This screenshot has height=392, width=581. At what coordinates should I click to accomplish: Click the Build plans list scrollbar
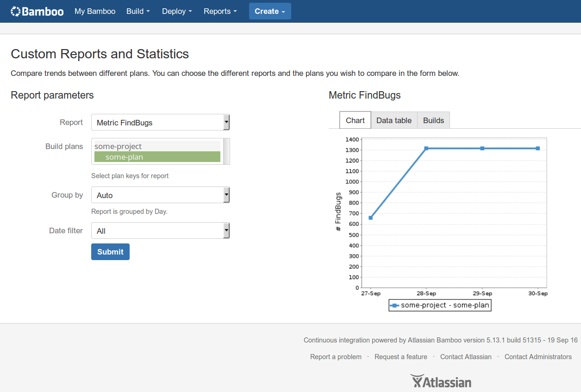click(x=226, y=151)
